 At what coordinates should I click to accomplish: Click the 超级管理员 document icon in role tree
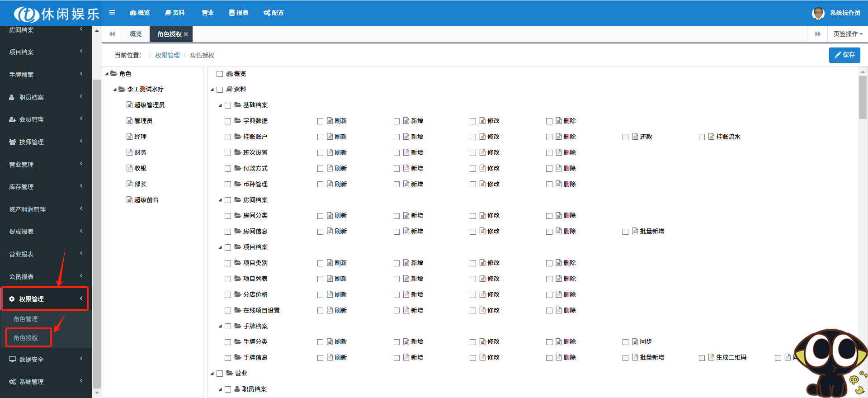(x=129, y=105)
